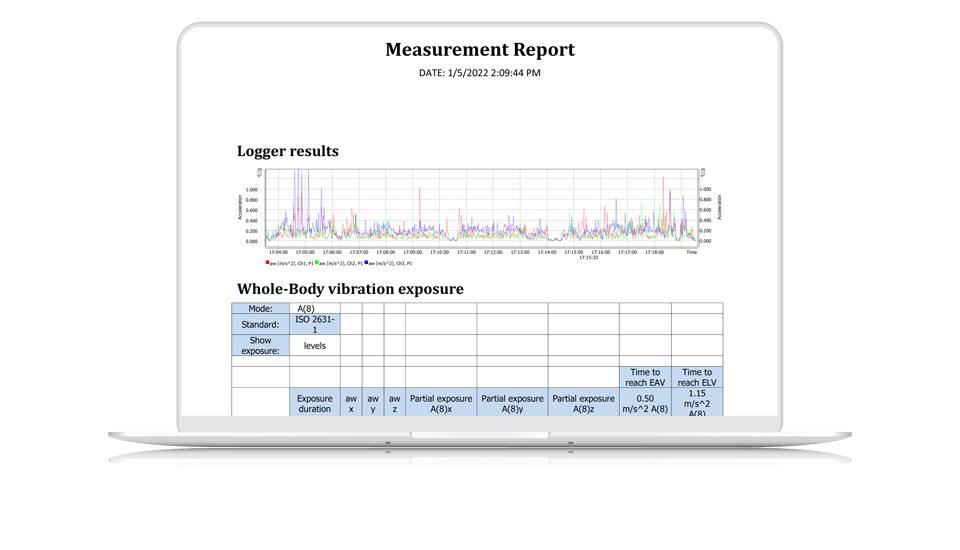
Task: Click the green Ch2 legend marker
Action: point(317,263)
